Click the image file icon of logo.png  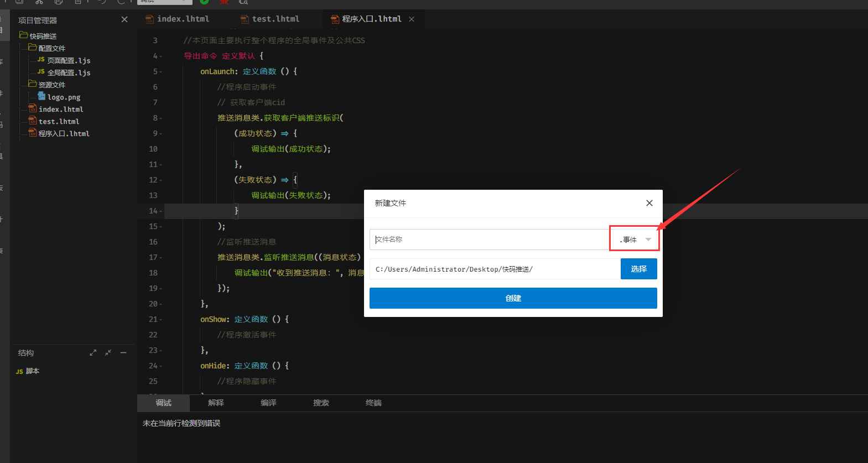coord(41,96)
